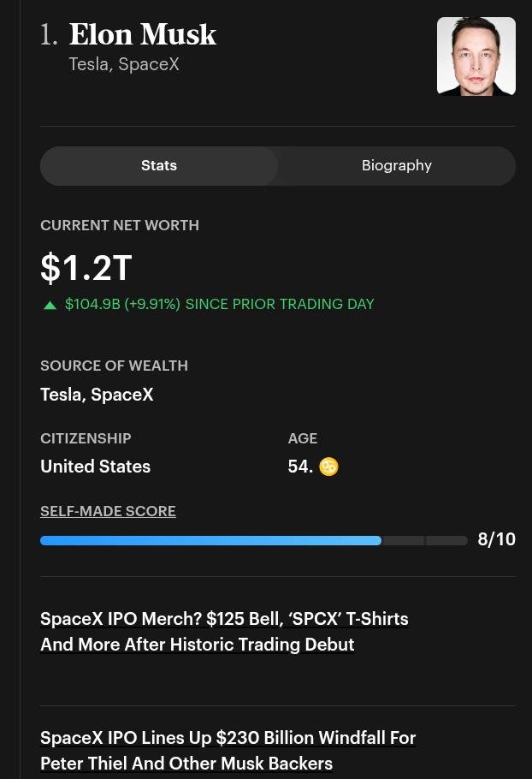This screenshot has height=779, width=532.
Task: Click the Tesla, SpaceX subtitle under the name
Action: click(123, 64)
